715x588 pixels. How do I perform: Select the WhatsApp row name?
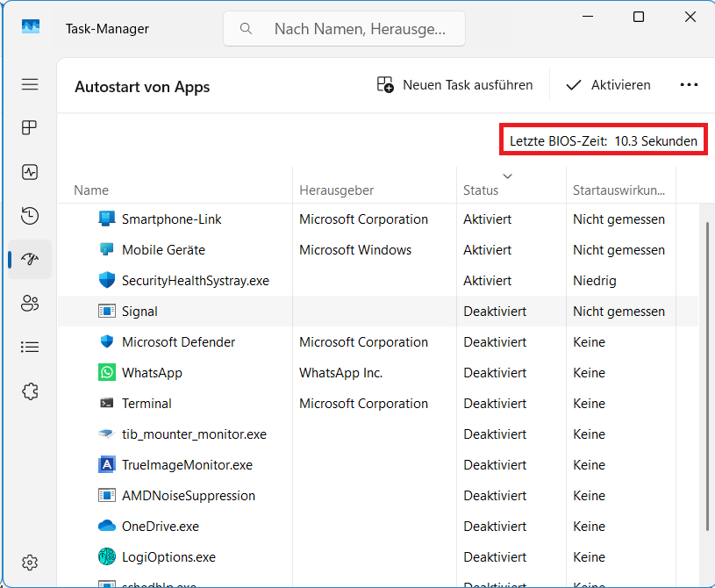152,373
